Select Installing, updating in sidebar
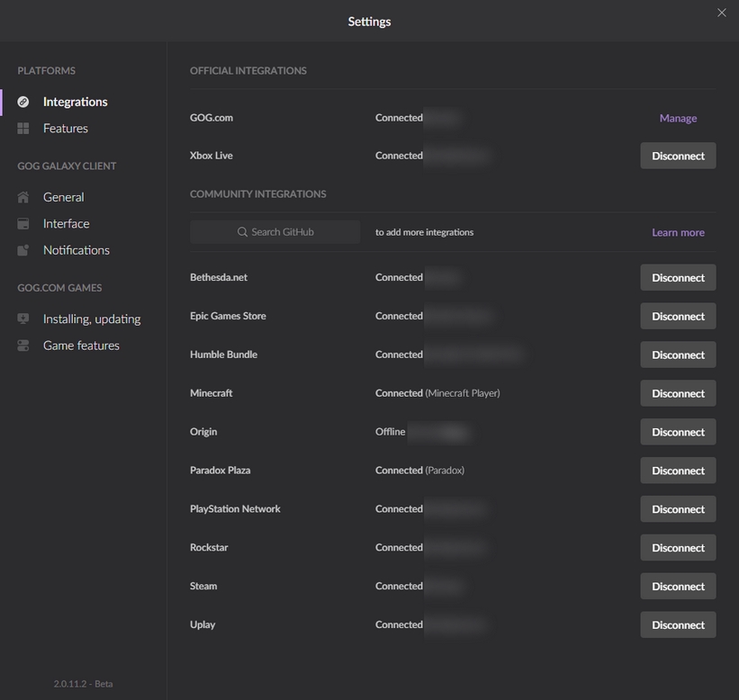Image resolution: width=739 pixels, height=700 pixels. (x=91, y=319)
